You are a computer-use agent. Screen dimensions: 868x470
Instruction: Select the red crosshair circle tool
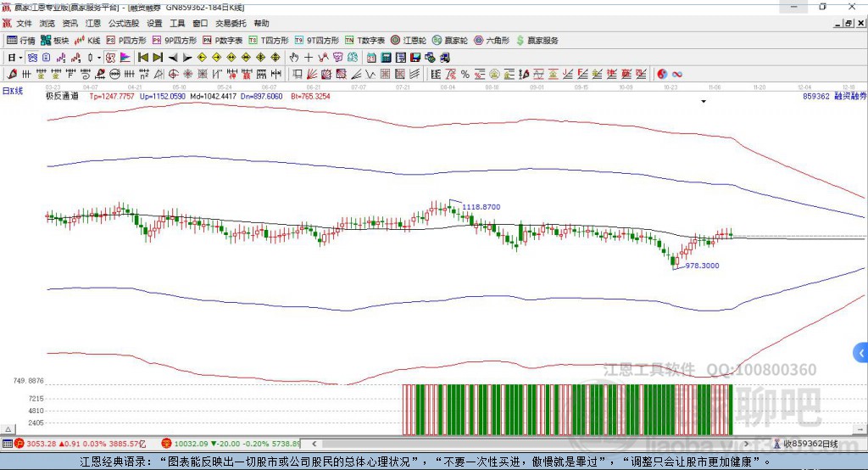[173, 75]
